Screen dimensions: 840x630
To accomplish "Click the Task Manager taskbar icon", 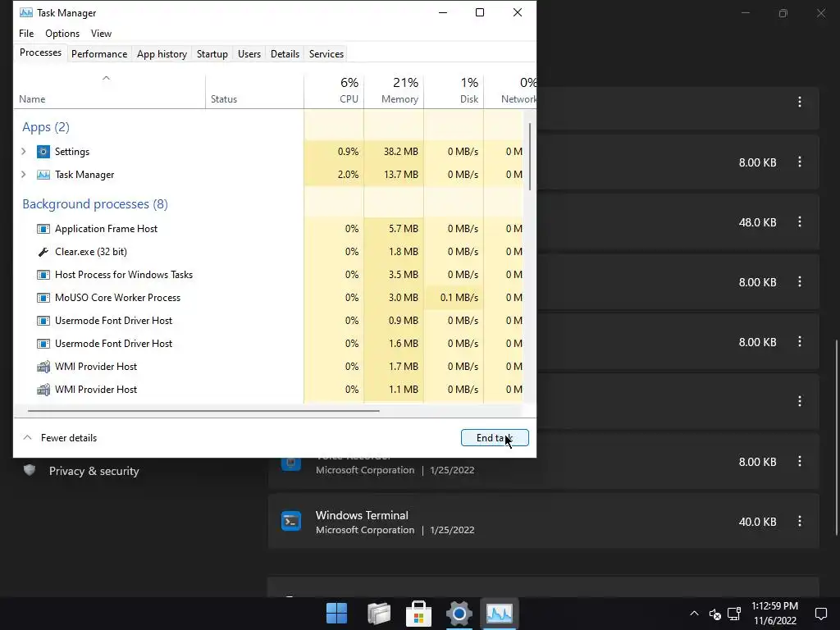I will 500,614.
